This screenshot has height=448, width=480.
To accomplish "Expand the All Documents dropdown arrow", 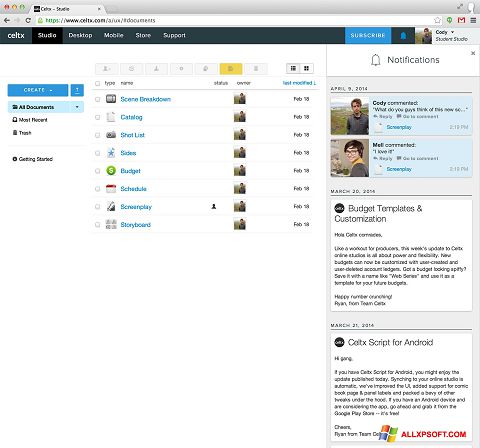I will (77, 107).
